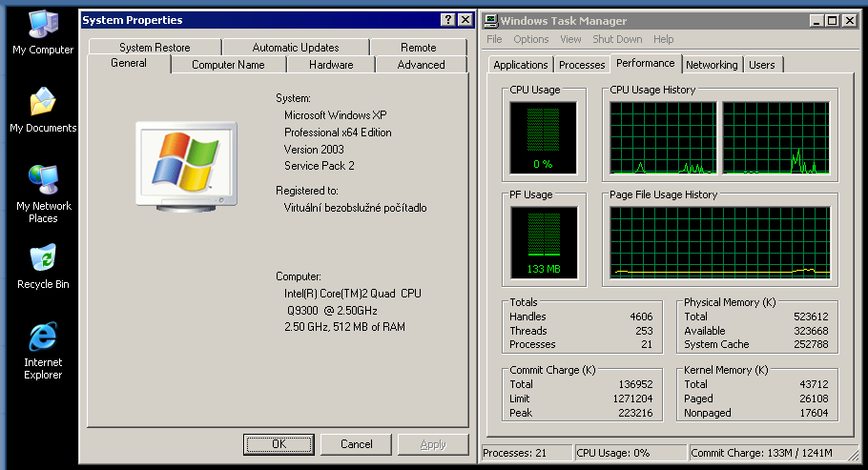Screen dimensions: 868x470
Task: Click the Cancel button in System Properties
Action: [356, 444]
